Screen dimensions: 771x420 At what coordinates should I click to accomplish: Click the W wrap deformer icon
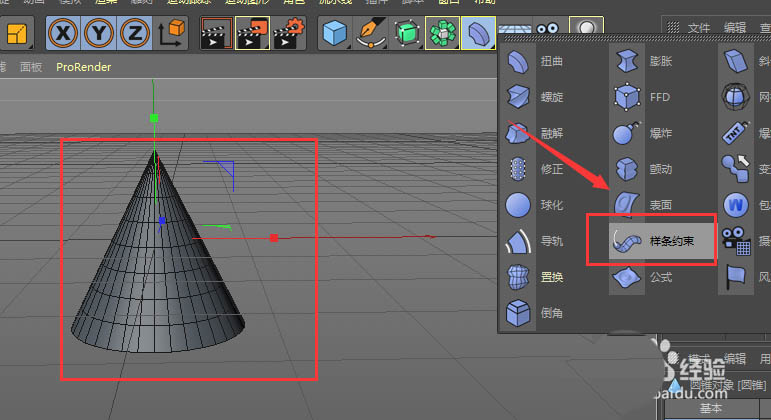coord(736,205)
